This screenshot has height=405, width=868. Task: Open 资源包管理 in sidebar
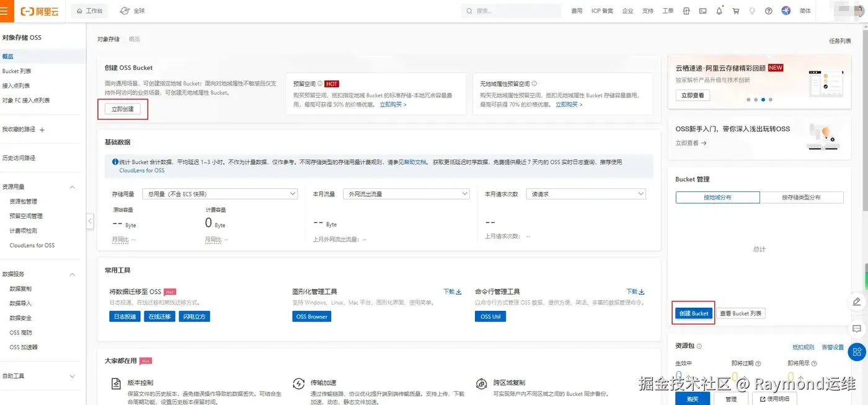[24, 201]
